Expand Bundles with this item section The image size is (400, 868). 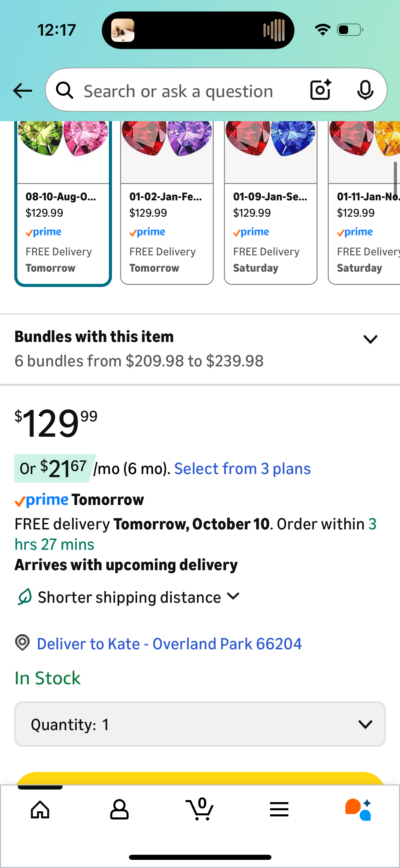(370, 339)
